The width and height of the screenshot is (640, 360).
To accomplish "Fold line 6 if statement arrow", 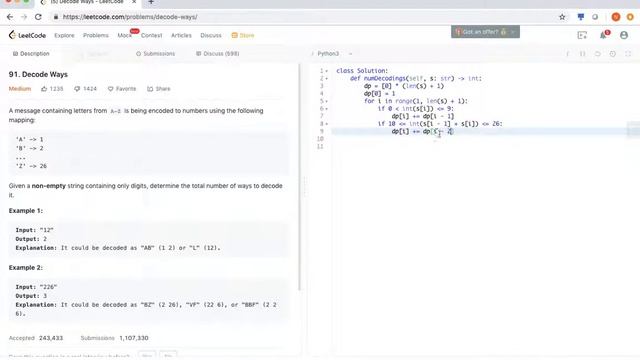I will (327, 109).
